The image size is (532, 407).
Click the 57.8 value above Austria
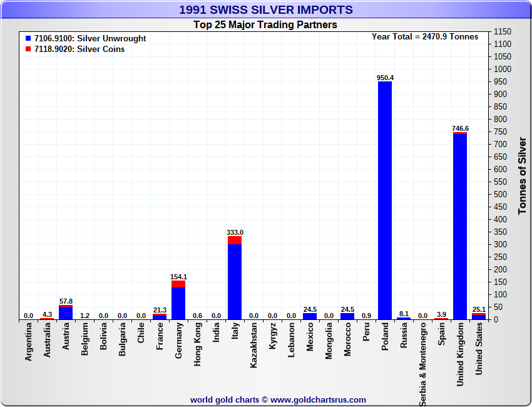(x=66, y=301)
